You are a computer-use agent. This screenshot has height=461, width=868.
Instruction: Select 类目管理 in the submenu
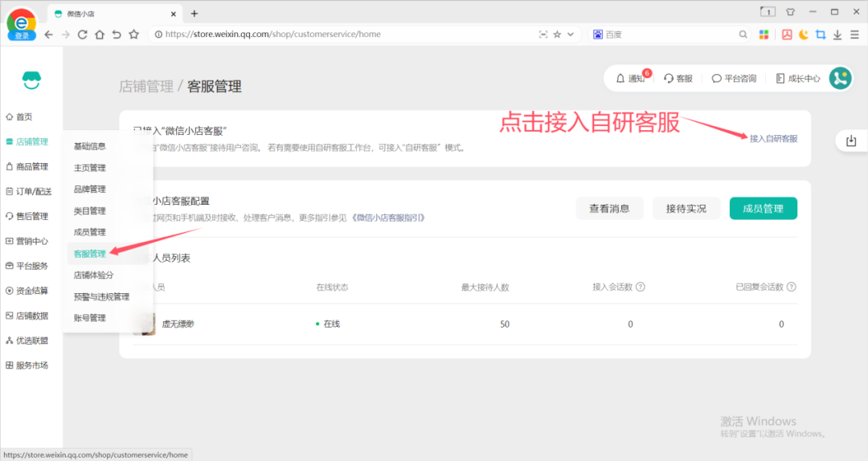tap(90, 211)
